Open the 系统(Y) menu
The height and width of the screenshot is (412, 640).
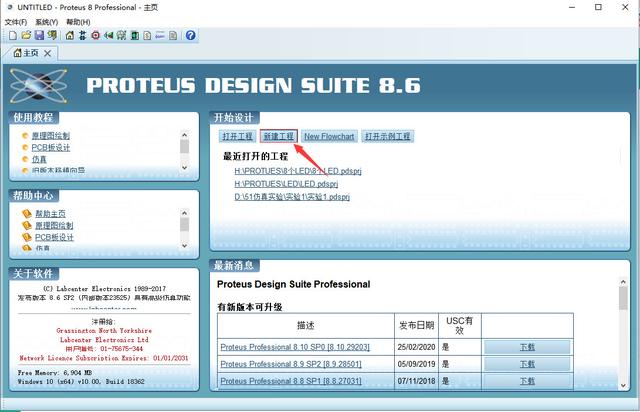coord(47,22)
